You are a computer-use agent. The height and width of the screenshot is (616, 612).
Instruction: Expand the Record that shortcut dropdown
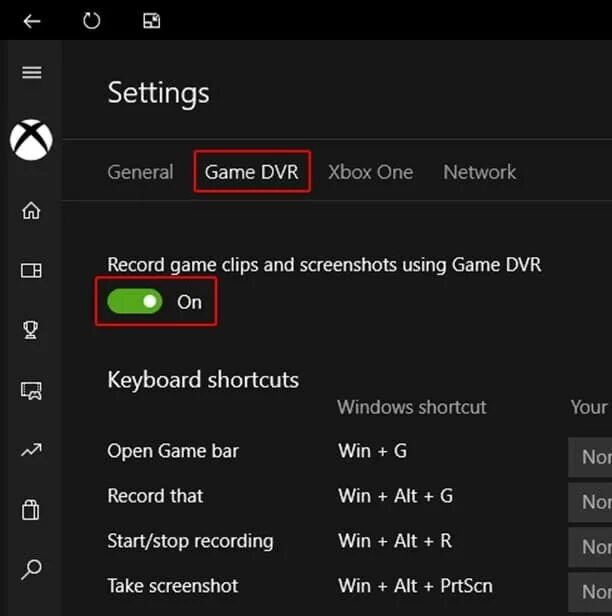tap(591, 501)
